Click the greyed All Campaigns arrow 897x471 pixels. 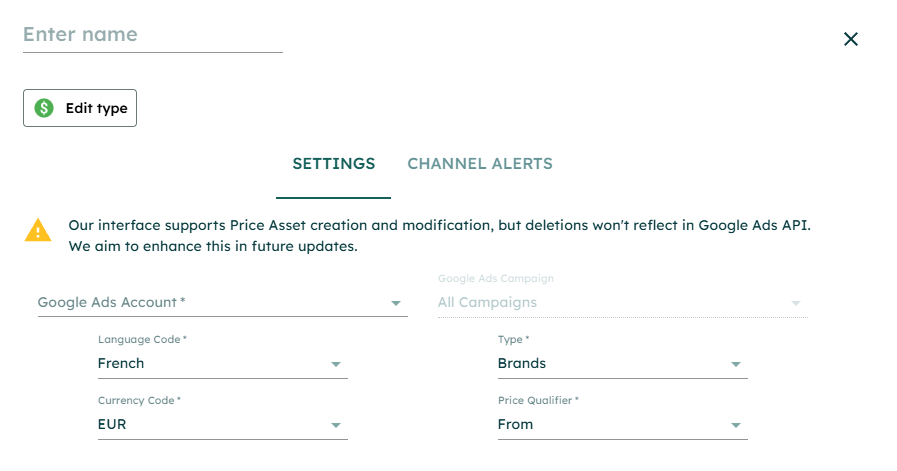point(796,303)
